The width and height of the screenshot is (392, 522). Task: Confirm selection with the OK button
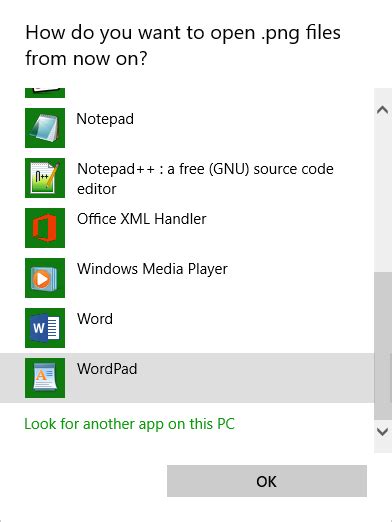pos(267,481)
